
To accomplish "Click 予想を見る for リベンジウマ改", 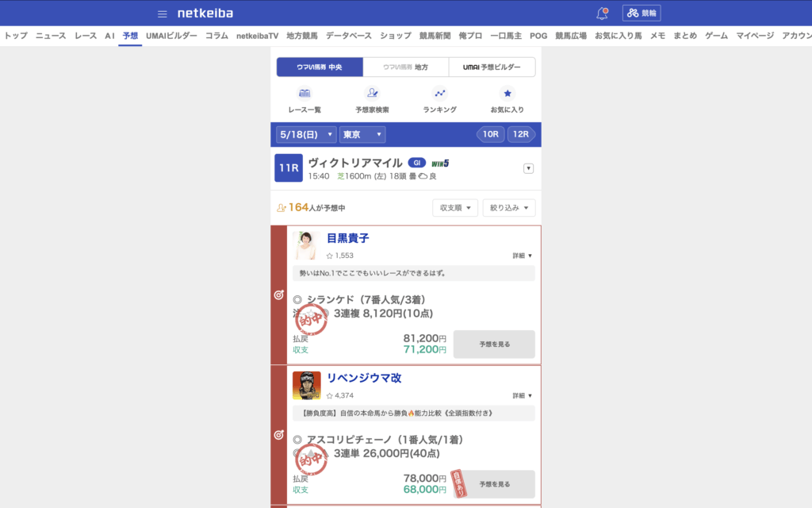I will pyautogui.click(x=494, y=484).
